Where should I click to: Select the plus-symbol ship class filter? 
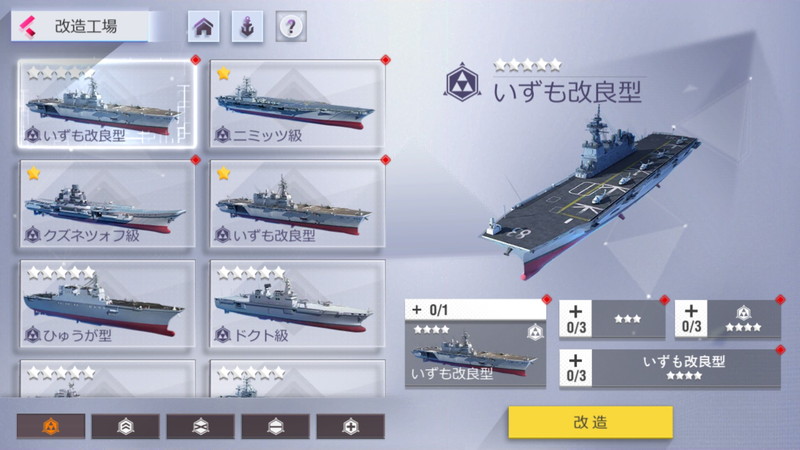[x=351, y=426]
